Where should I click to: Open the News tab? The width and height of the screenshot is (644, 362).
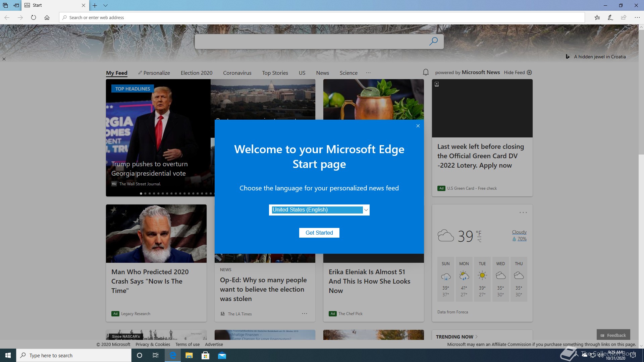point(323,73)
